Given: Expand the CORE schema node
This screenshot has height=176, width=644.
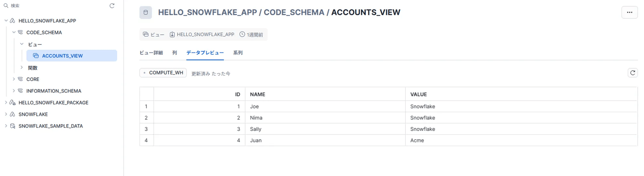Looking at the screenshot, I should coord(14,79).
